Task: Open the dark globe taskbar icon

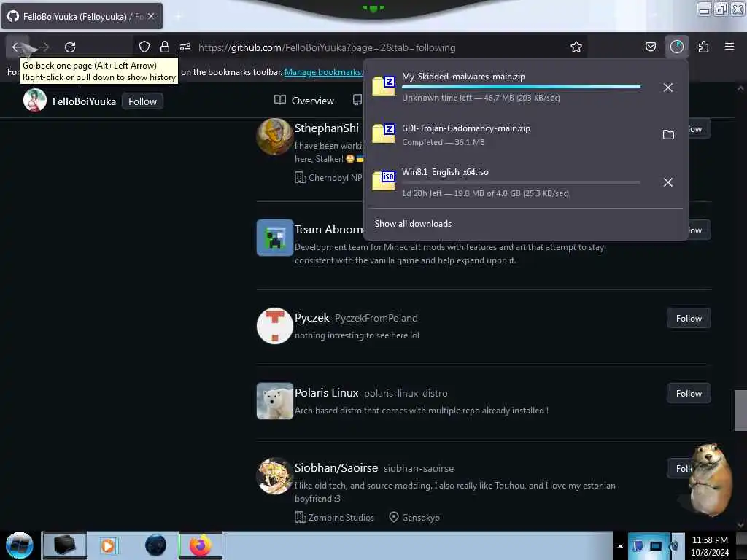Action: 156,545
